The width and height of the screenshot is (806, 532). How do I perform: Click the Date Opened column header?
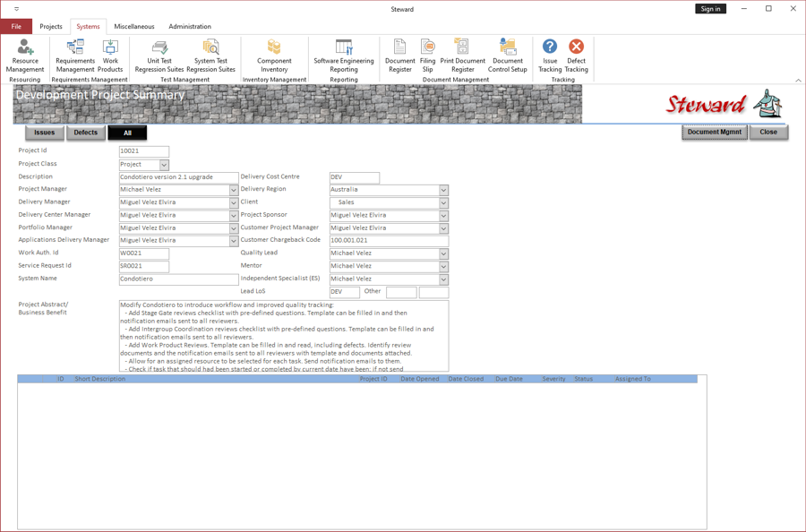[x=420, y=379]
